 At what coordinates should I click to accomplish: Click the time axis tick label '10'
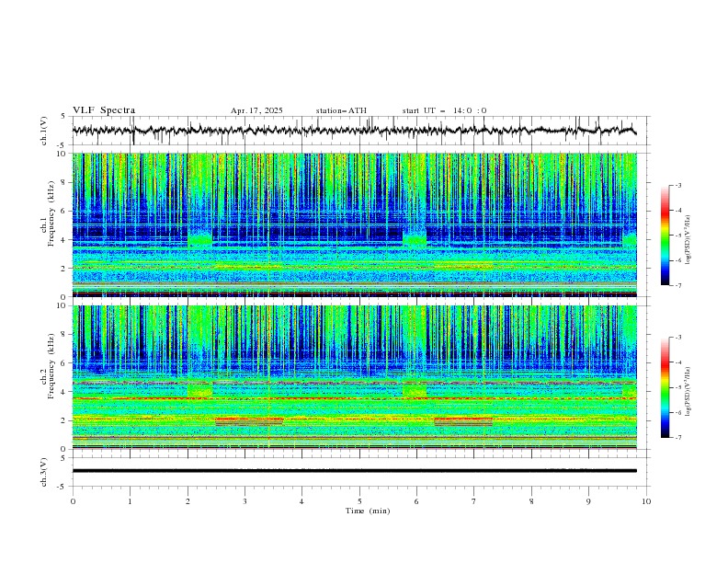[646, 501]
